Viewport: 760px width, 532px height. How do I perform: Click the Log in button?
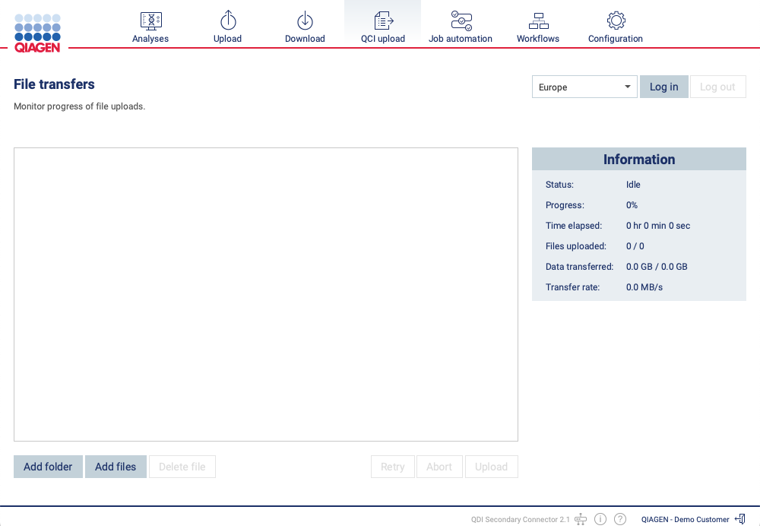tap(663, 87)
